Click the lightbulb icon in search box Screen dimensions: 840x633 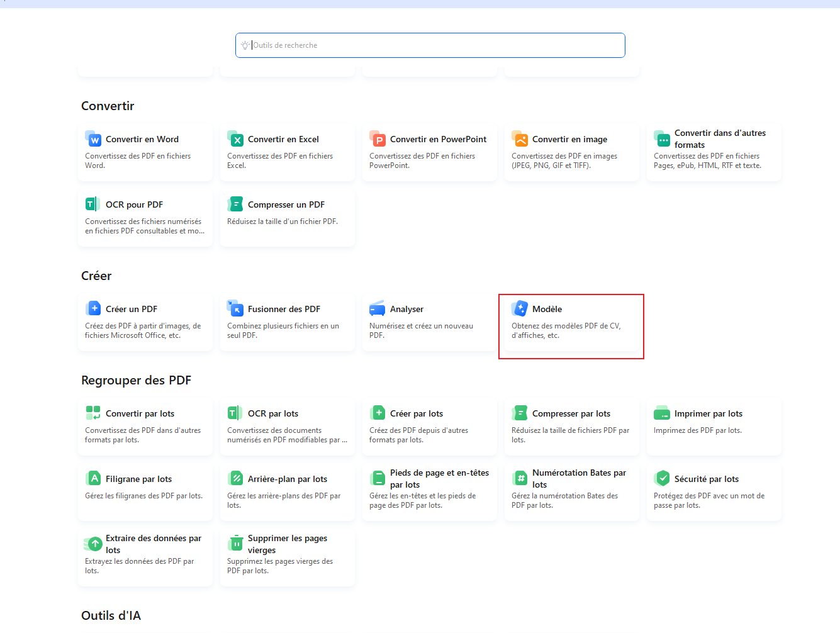pyautogui.click(x=245, y=45)
